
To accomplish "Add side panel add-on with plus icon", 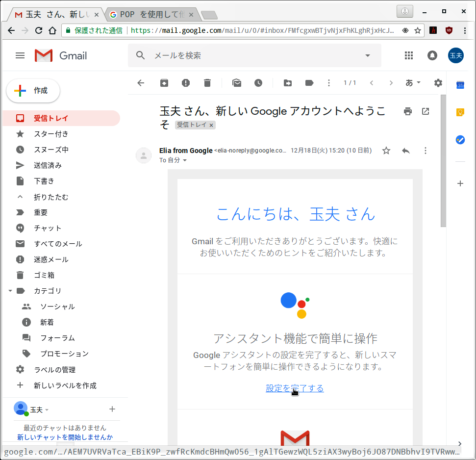I will (460, 183).
